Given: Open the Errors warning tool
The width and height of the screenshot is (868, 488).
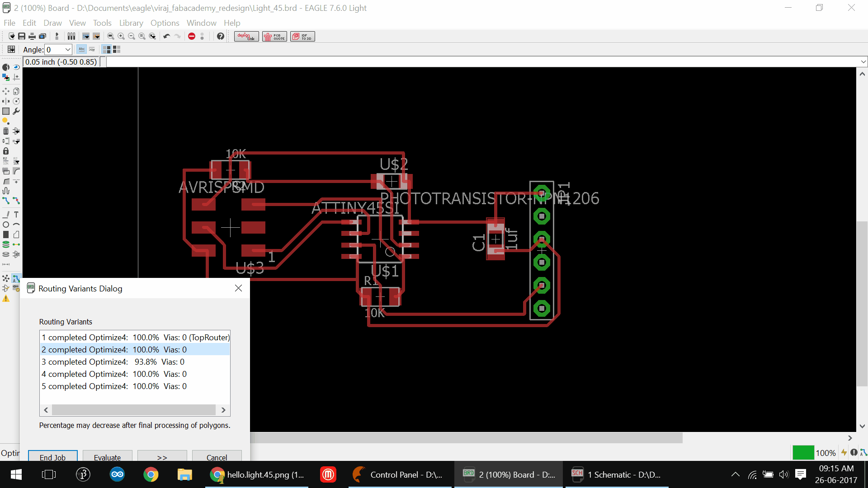Looking at the screenshot, I should click(6, 298).
